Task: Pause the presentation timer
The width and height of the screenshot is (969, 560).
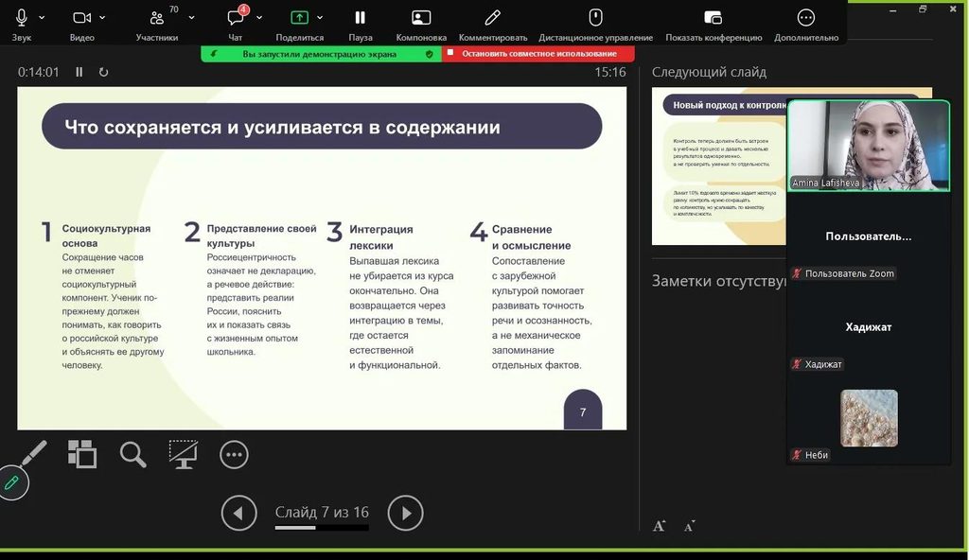Action: click(x=79, y=72)
